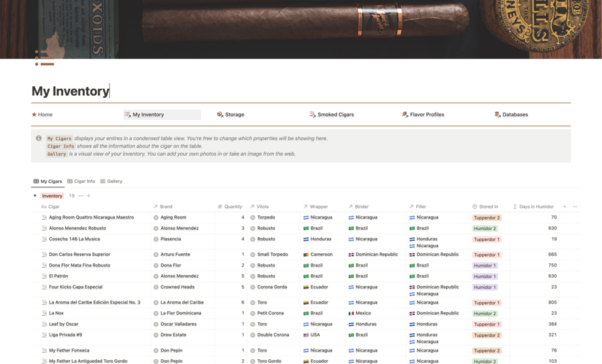Click the Corona Gorda vitola icon

253,287
